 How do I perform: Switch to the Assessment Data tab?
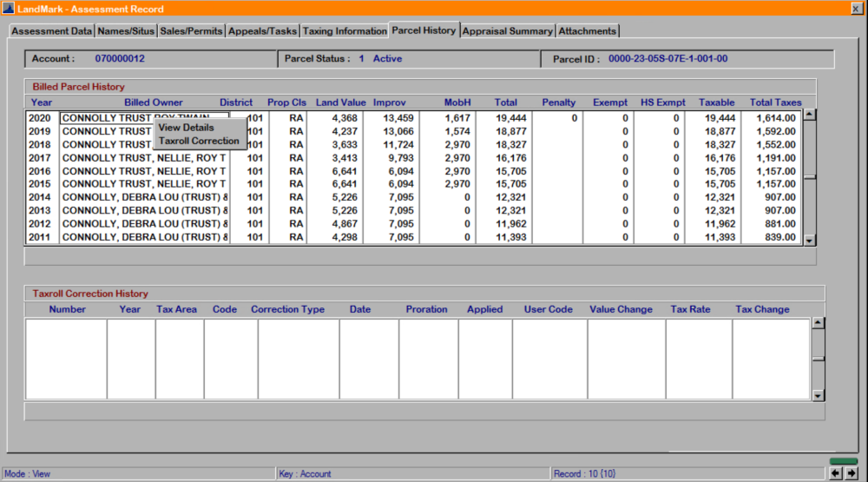(52, 31)
